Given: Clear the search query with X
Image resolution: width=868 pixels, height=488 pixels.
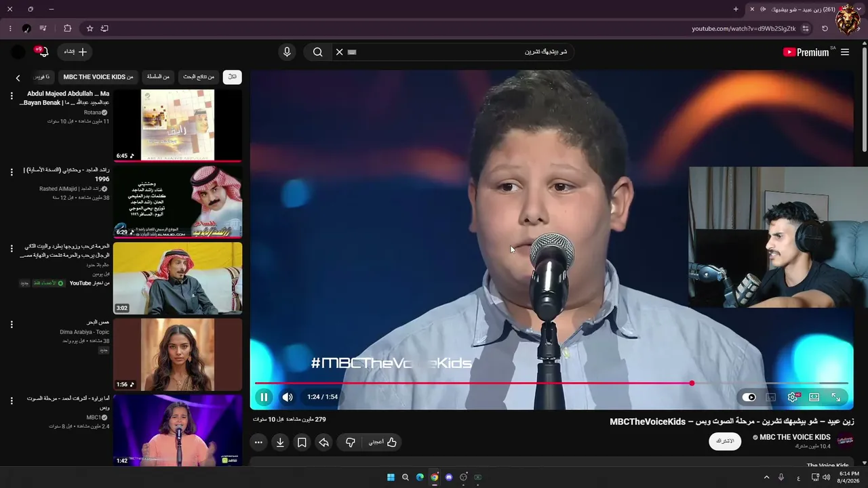Looking at the screenshot, I should tap(340, 52).
